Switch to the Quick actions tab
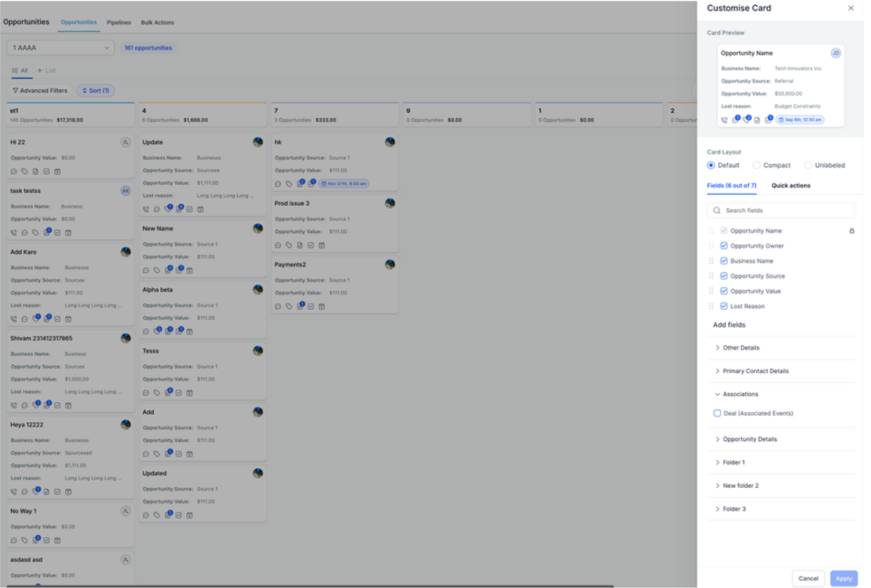Image resolution: width=871 pixels, height=588 pixels. coord(791,185)
